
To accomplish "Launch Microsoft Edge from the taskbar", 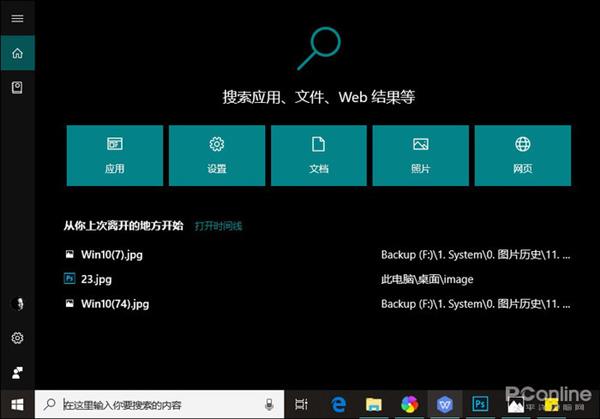I will coord(338,404).
